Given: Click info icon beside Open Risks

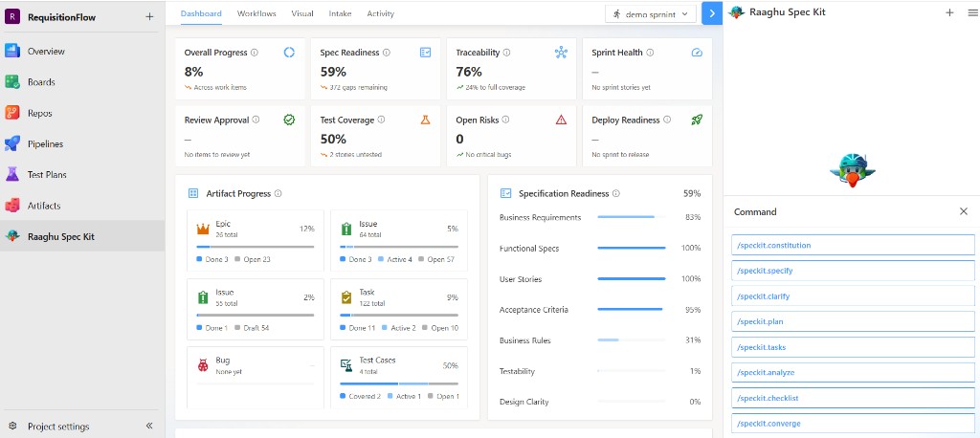Looking at the screenshot, I should click(x=505, y=120).
